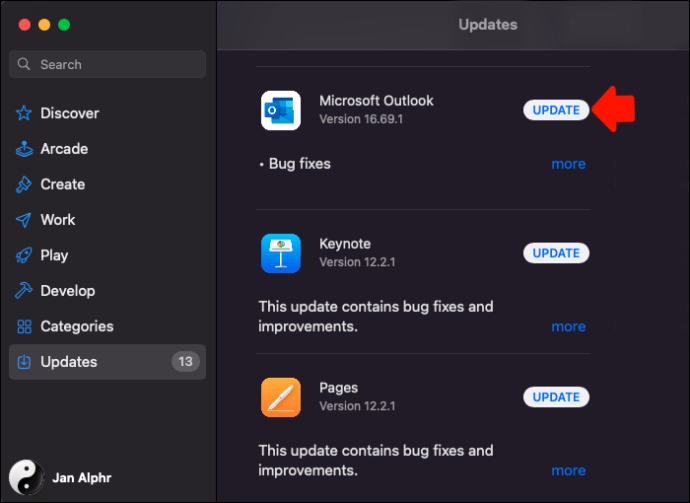Click the Keynote app icon

click(280, 253)
